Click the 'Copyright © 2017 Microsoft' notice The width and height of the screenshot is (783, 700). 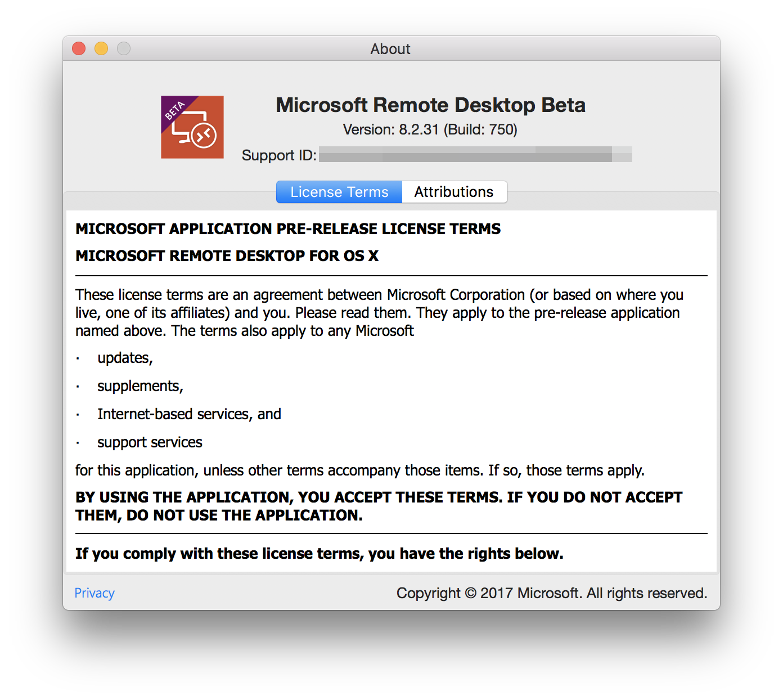pyautogui.click(x=552, y=593)
